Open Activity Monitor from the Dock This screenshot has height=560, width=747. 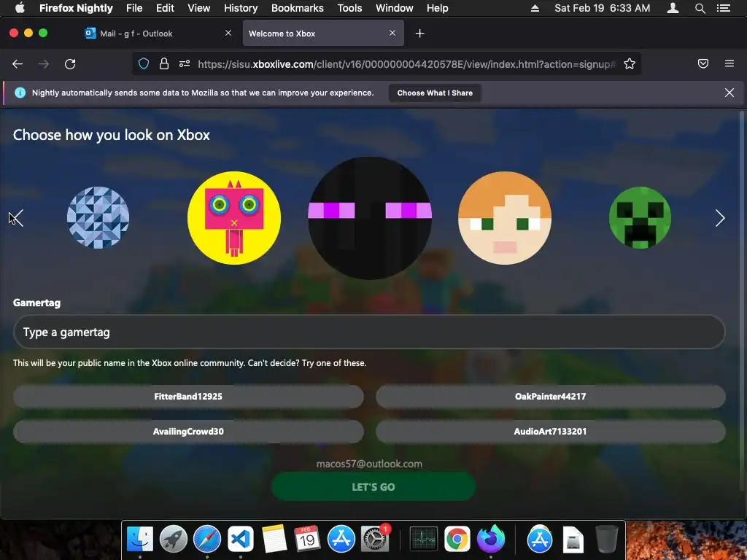coord(424,539)
